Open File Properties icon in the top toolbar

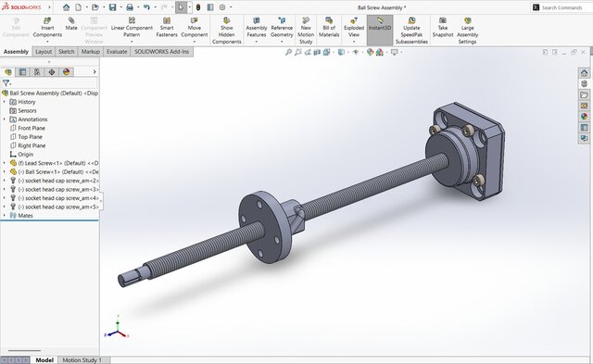pyautogui.click(x=210, y=7)
